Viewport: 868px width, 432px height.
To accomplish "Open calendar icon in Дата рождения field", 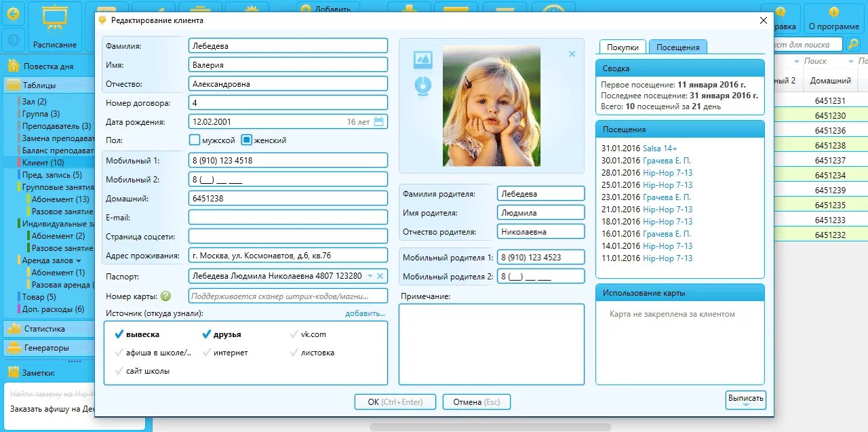I will 379,122.
